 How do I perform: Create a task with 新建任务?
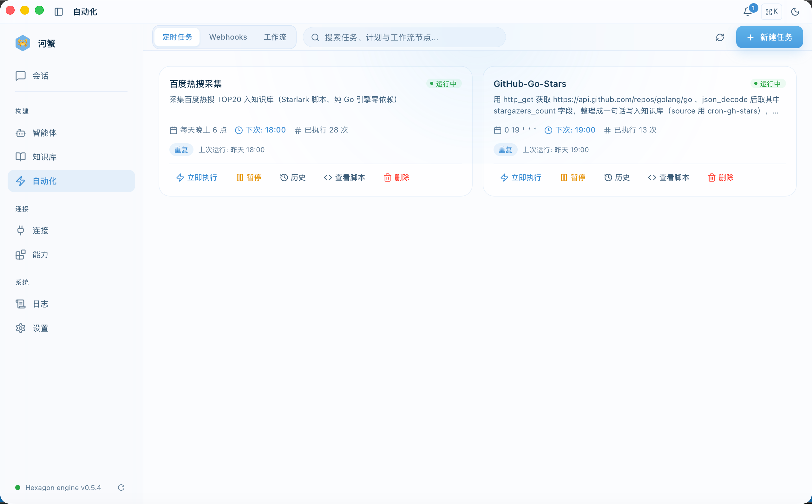[x=769, y=37]
